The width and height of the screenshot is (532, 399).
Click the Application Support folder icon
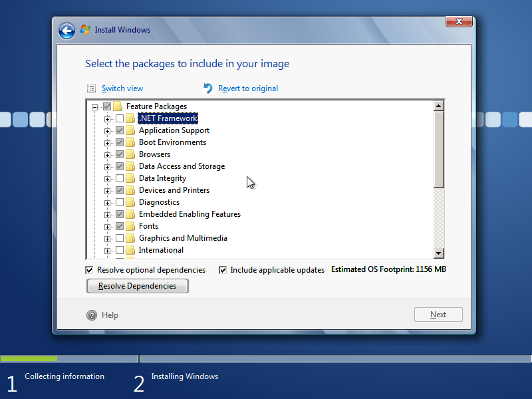[x=130, y=130]
